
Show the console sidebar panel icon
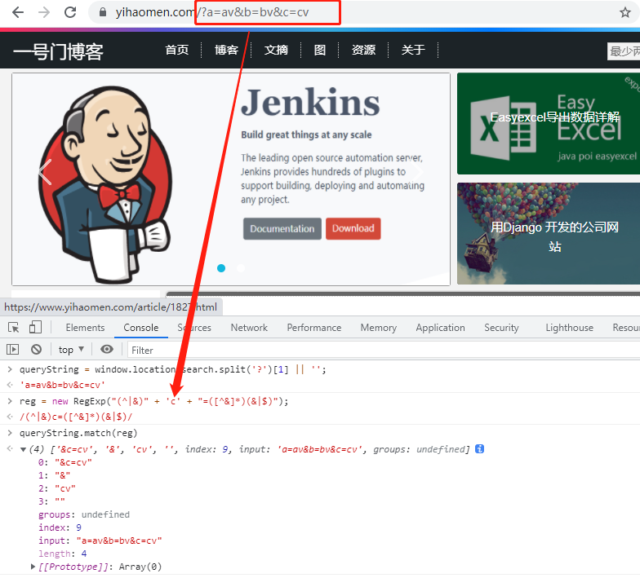[13, 350]
